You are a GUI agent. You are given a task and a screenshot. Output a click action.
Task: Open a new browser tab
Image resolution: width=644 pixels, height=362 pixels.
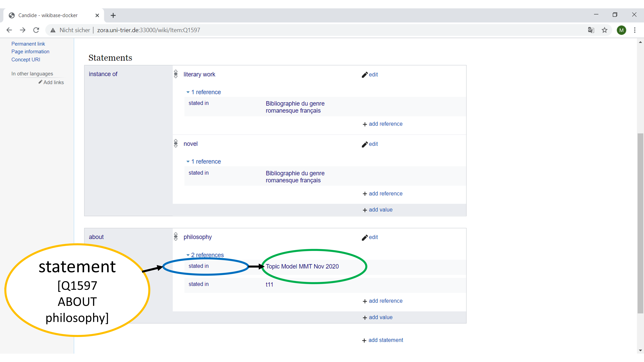tap(113, 16)
